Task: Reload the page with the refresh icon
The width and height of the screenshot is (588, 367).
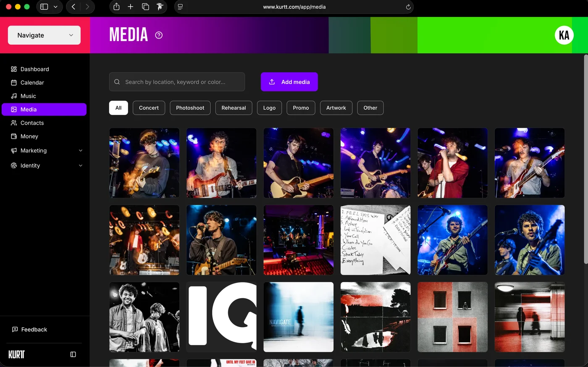Action: click(408, 7)
